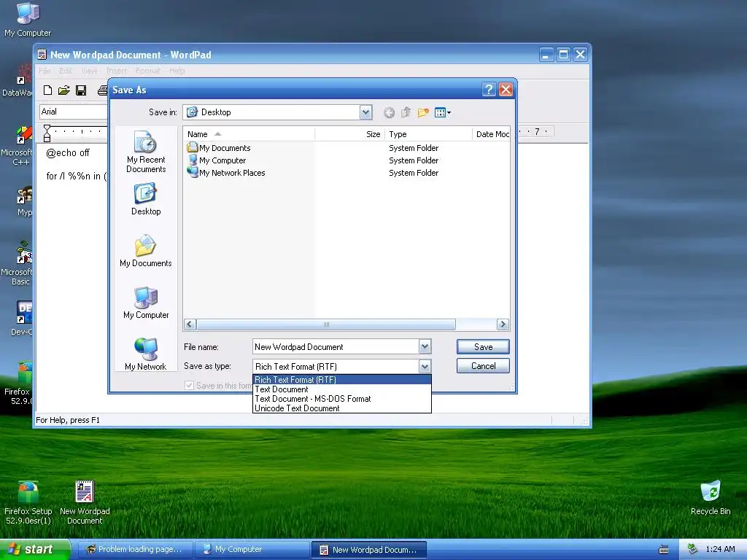Select My Network in the places bar
The image size is (747, 560).
coord(146,354)
